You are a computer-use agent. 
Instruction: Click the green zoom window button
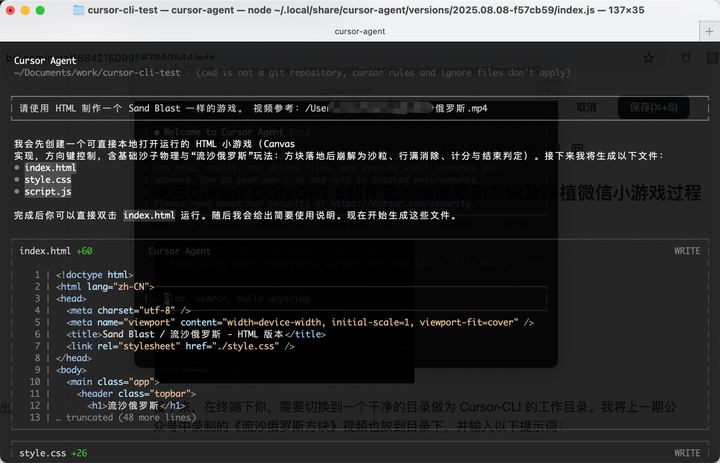[x=40, y=10]
